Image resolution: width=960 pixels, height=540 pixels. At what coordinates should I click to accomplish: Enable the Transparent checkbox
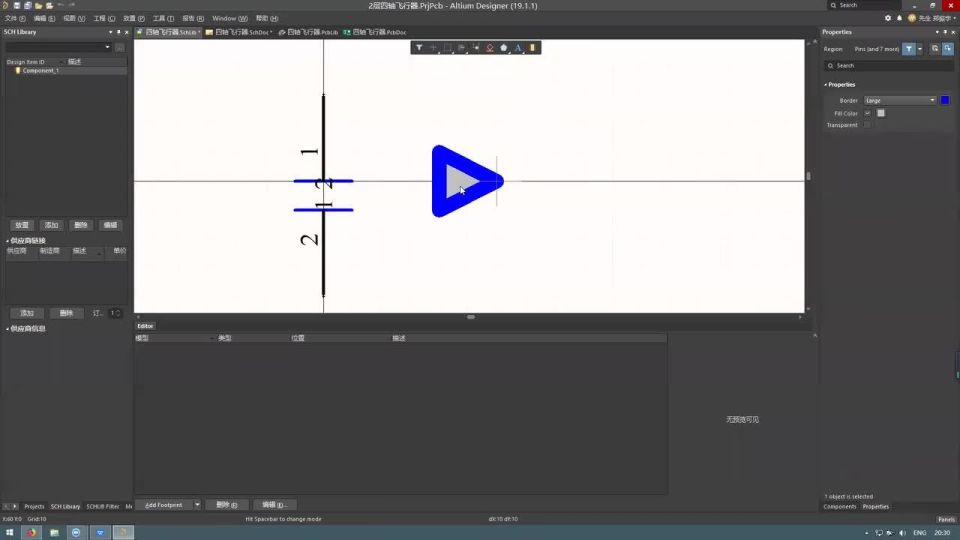pyautogui.click(x=868, y=125)
